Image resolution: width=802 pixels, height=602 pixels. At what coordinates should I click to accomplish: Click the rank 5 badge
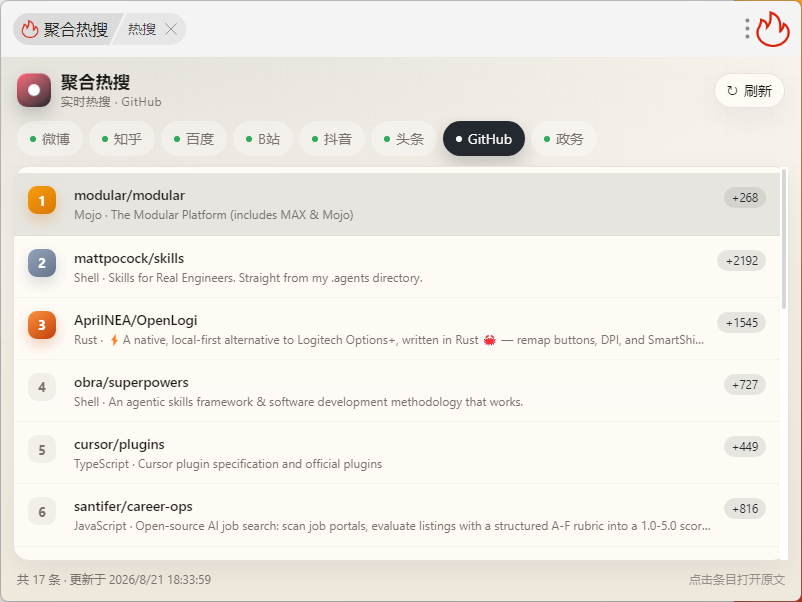(42, 450)
